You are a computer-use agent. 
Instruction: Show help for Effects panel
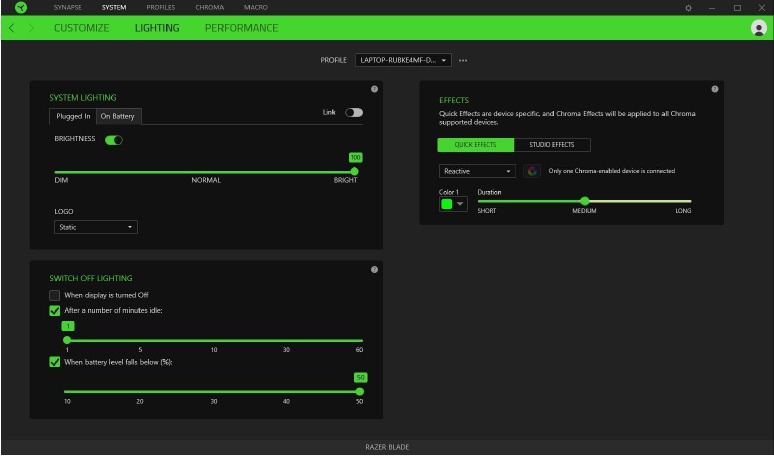pos(715,89)
